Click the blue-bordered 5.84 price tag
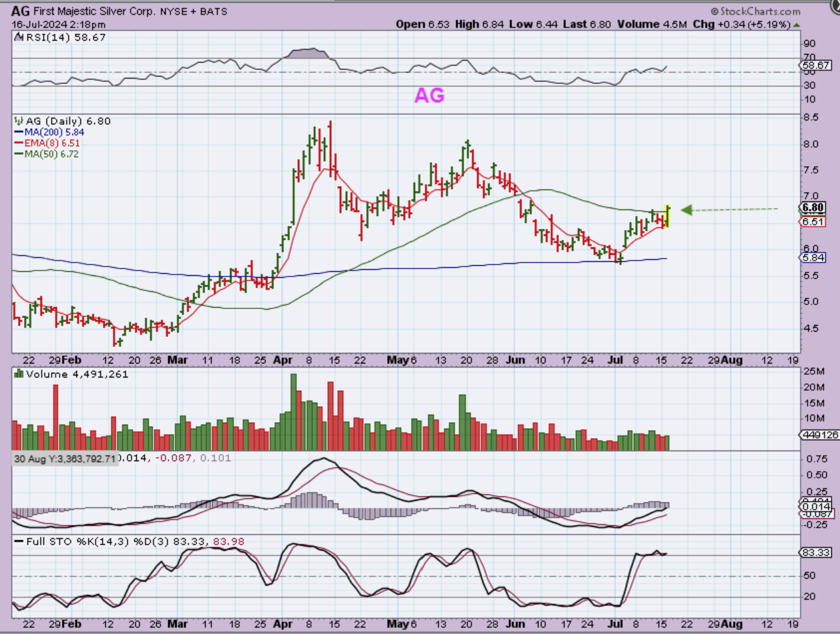 point(813,257)
